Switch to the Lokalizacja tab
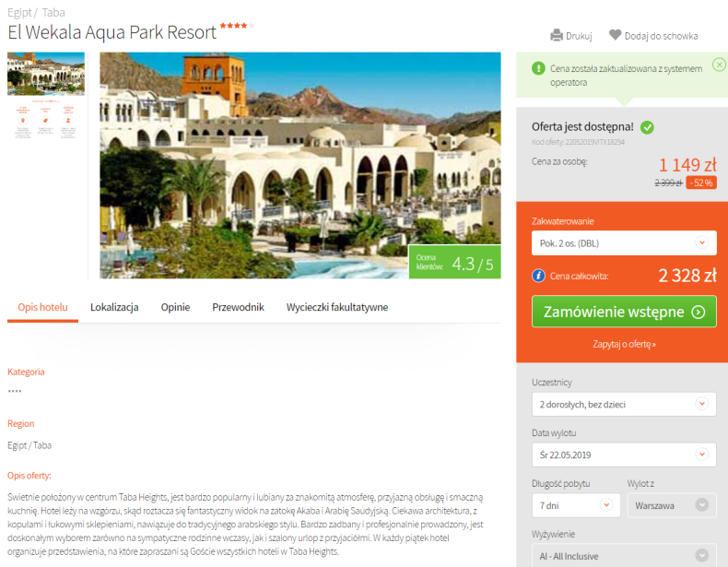 pyautogui.click(x=114, y=307)
